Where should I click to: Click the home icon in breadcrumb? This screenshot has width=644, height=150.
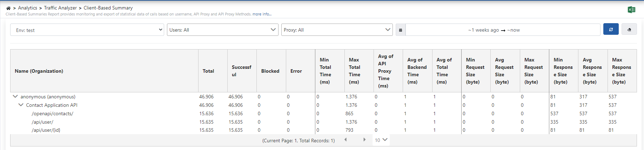8,8
